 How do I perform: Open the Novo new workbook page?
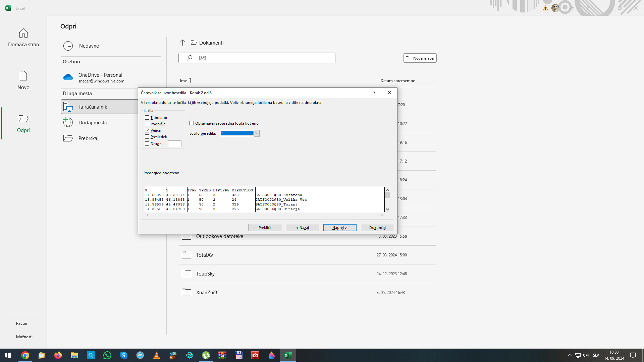[23, 80]
